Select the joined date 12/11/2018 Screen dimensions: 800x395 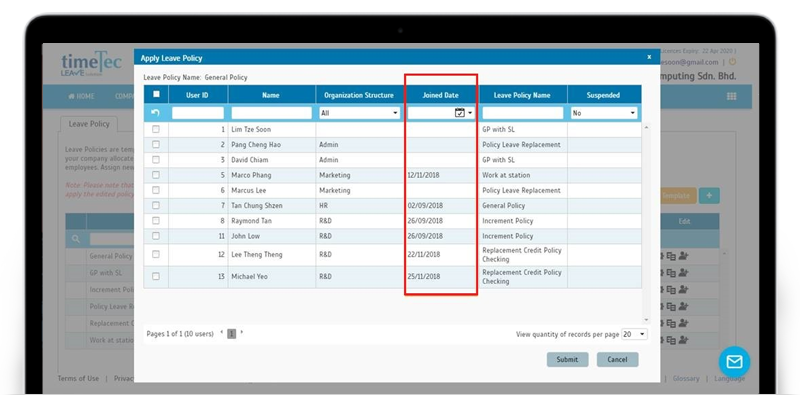point(423,175)
